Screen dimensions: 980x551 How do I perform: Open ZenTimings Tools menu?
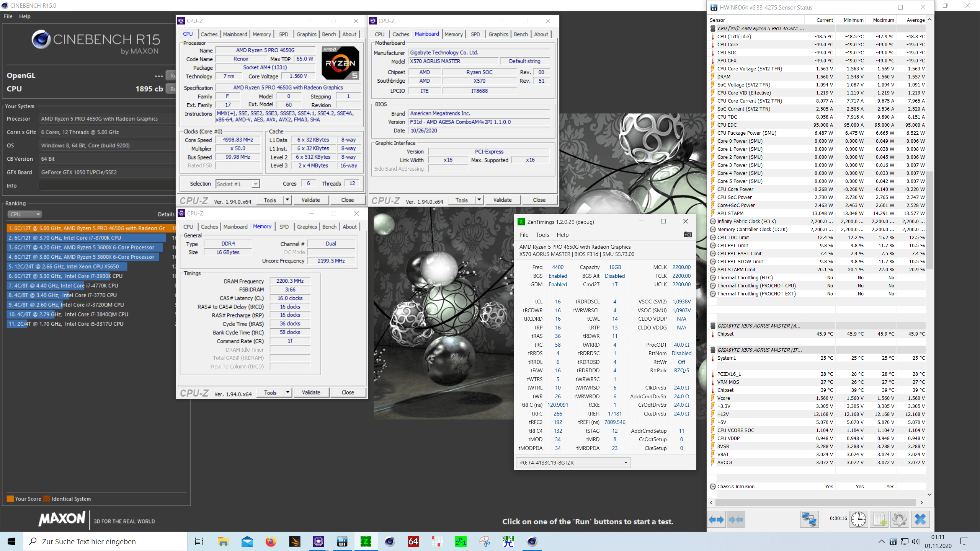[x=542, y=235]
